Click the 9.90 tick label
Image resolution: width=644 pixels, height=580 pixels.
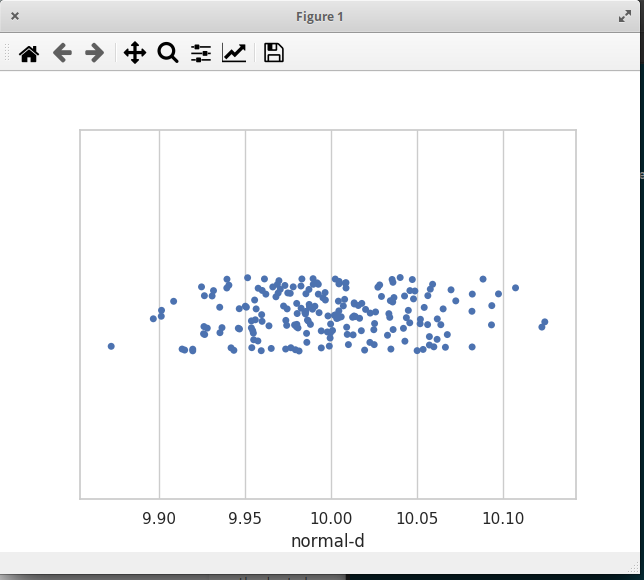point(159,518)
